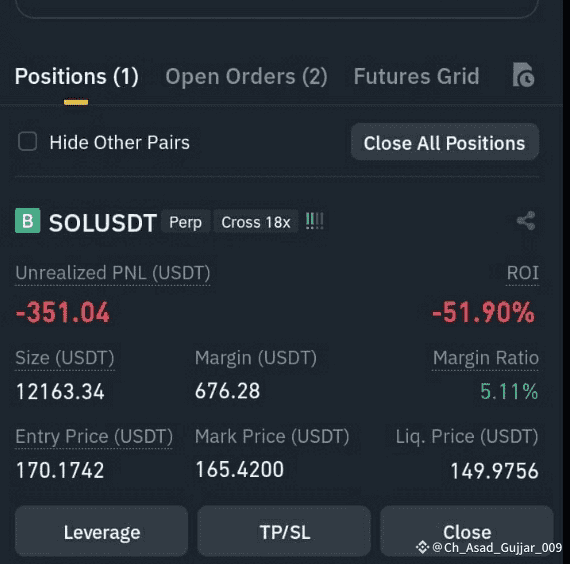The image size is (570, 564).
Task: Click the Margin Ratio label
Action: pos(486,358)
